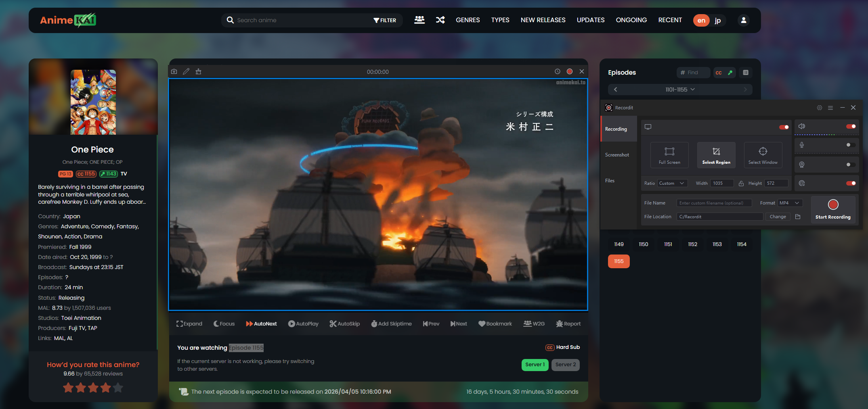The height and width of the screenshot is (409, 868).
Task: Open the Recording tab in Recordit
Action: [x=619, y=129]
